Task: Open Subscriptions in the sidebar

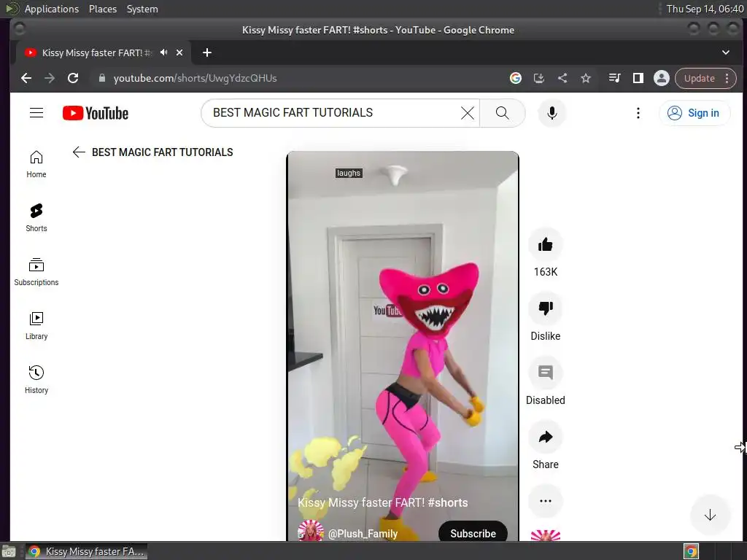Action: (x=36, y=272)
